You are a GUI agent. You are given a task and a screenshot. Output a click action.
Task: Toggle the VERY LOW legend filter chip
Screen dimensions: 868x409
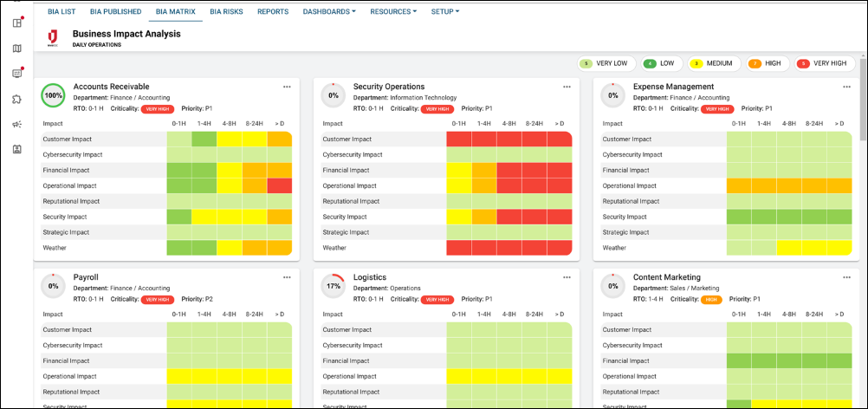tap(606, 63)
